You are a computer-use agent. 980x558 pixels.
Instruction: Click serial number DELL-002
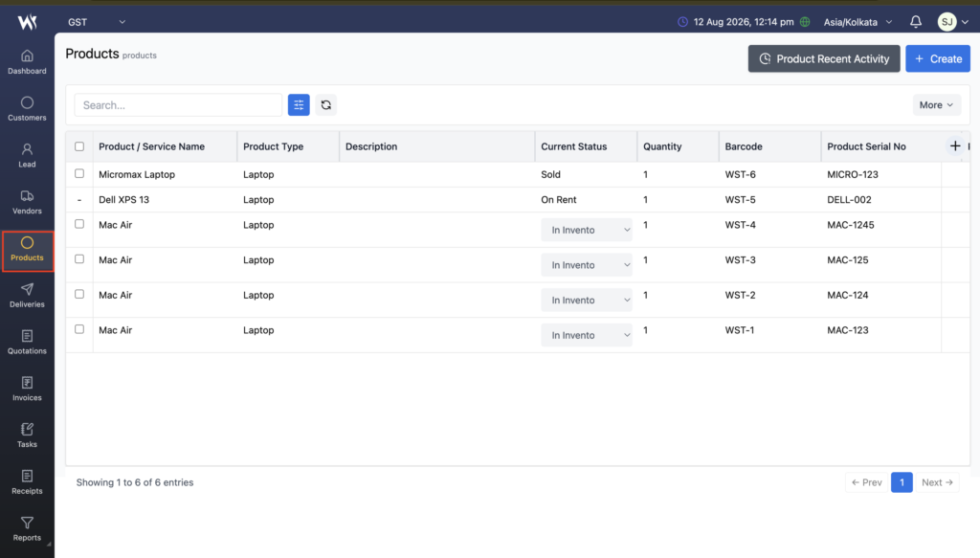pyautogui.click(x=849, y=199)
